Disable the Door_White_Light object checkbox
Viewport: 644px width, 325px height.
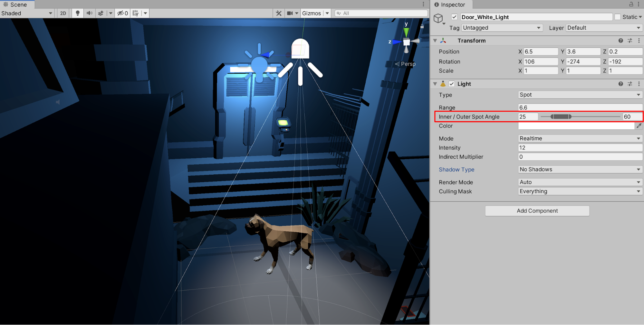454,17
